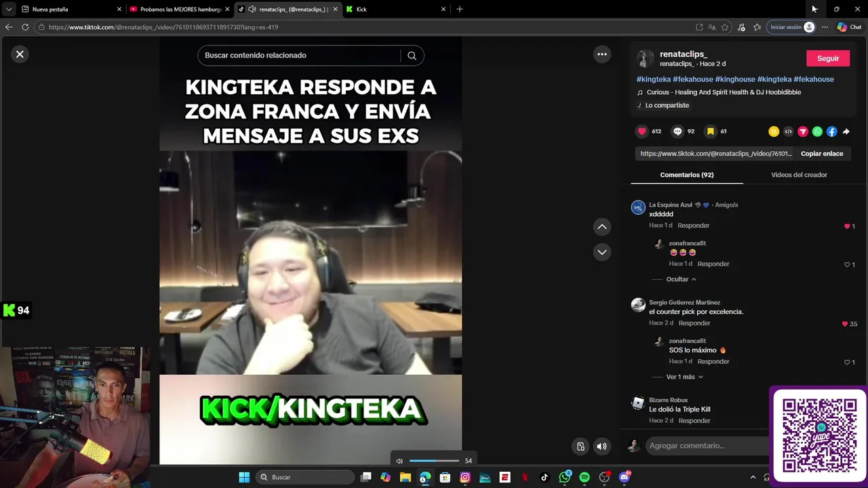Open Bizarre Robux profile avatar
Viewport: 868px width, 488px height.
point(638,403)
